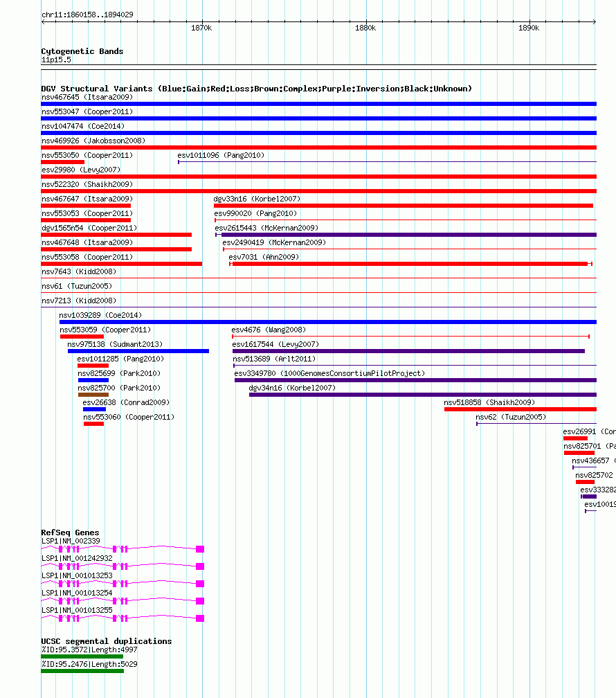Select the esv7031 (Ahn2009) label
616x698 pixels.
[264, 257]
